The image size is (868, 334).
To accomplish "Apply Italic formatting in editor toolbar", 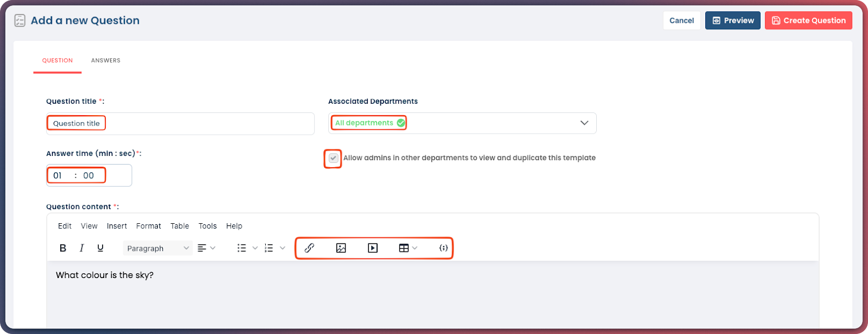I will tap(81, 248).
